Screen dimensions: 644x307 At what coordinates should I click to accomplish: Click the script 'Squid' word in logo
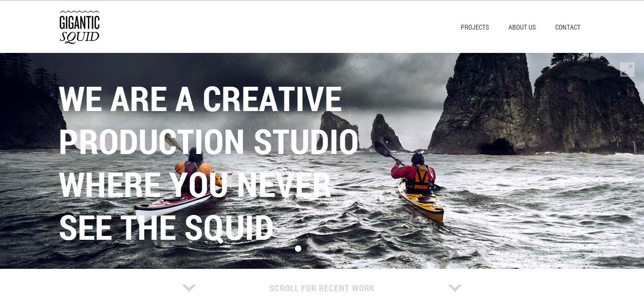click(x=80, y=37)
